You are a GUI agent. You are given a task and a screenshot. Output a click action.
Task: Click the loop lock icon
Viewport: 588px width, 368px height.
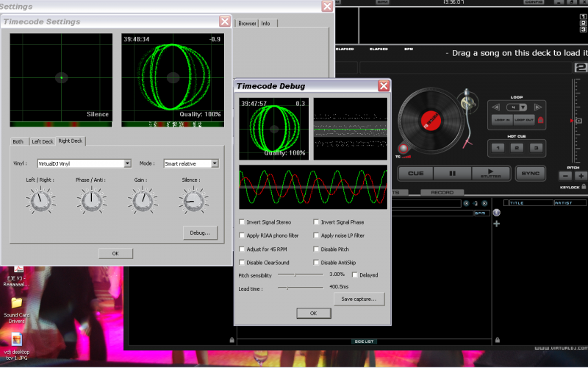point(542,119)
